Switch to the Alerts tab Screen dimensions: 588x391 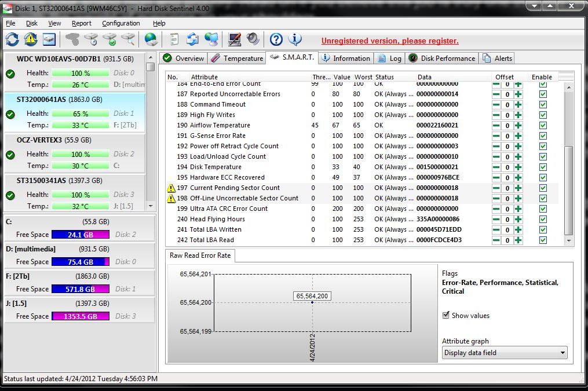[x=497, y=58]
